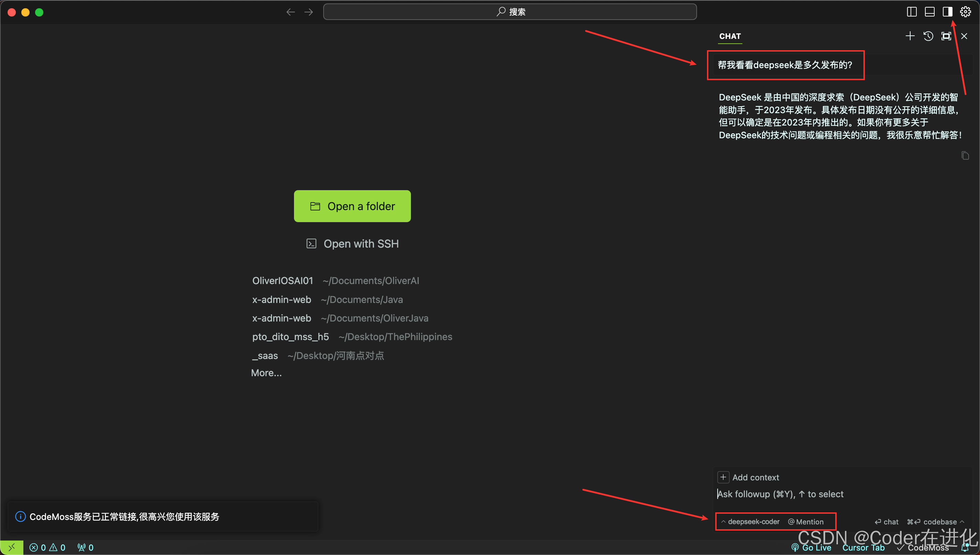Click the remote connection status icon
The width and height of the screenshot is (980, 555).
point(11,547)
